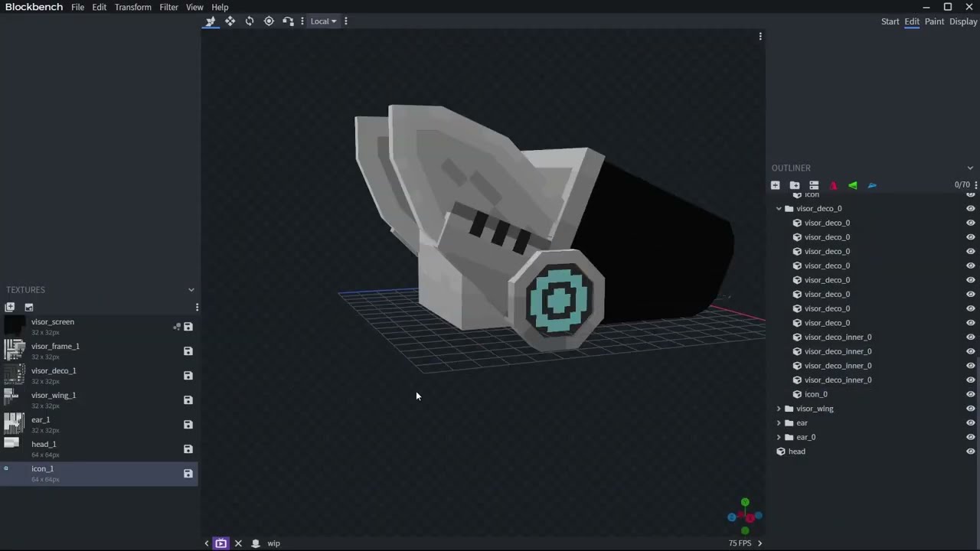Image resolution: width=980 pixels, height=551 pixels.
Task: Open the Textures toolbar three-dot menu
Action: (x=197, y=307)
